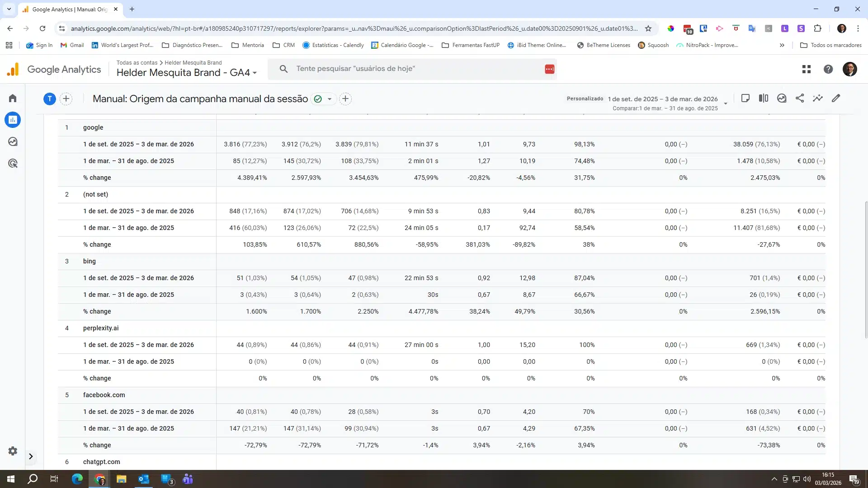Open the date range picker dropdown
Viewport: 868px width, 488px height.
click(x=726, y=103)
